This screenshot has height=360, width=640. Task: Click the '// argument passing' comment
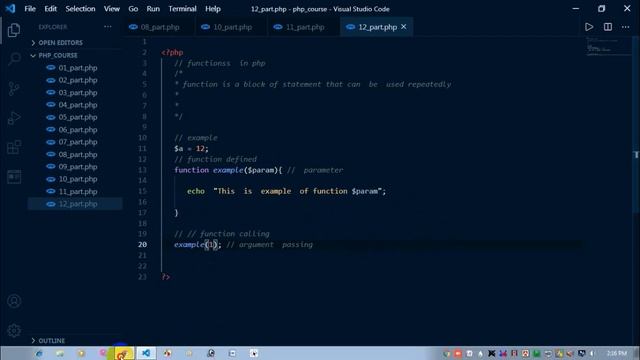pos(269,244)
